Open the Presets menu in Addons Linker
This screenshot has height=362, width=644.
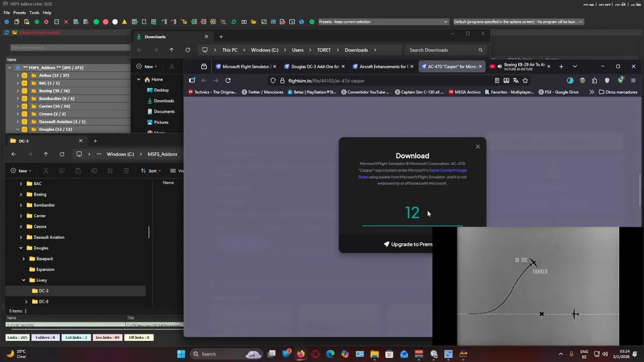point(20,13)
